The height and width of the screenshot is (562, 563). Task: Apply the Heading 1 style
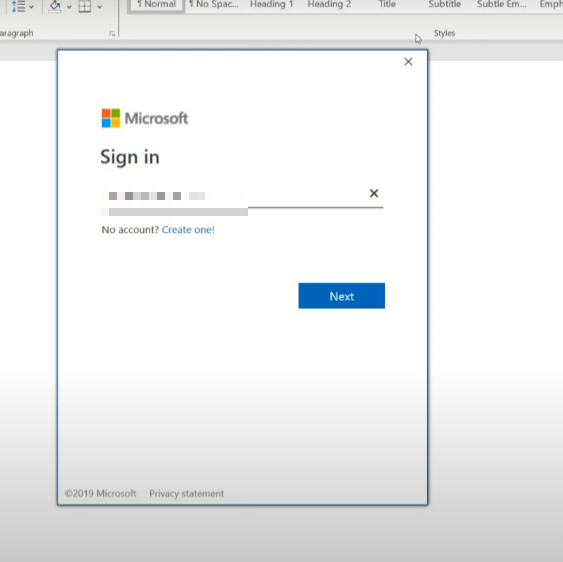tap(272, 5)
